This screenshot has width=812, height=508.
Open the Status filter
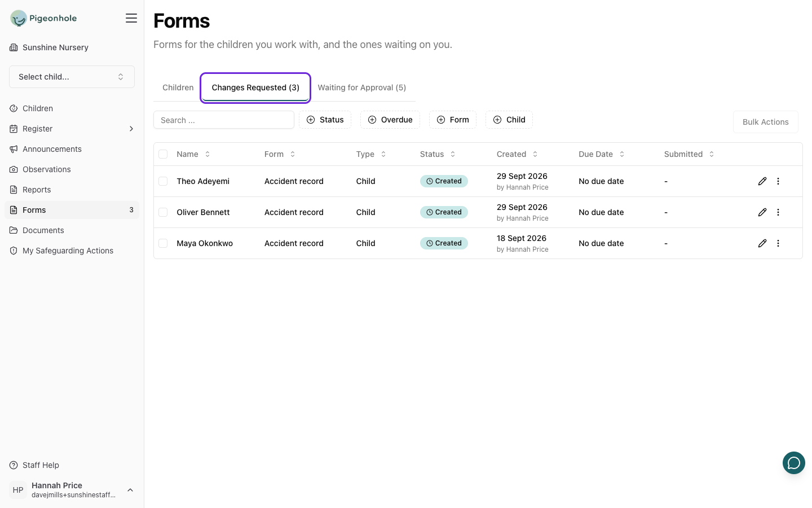point(325,120)
